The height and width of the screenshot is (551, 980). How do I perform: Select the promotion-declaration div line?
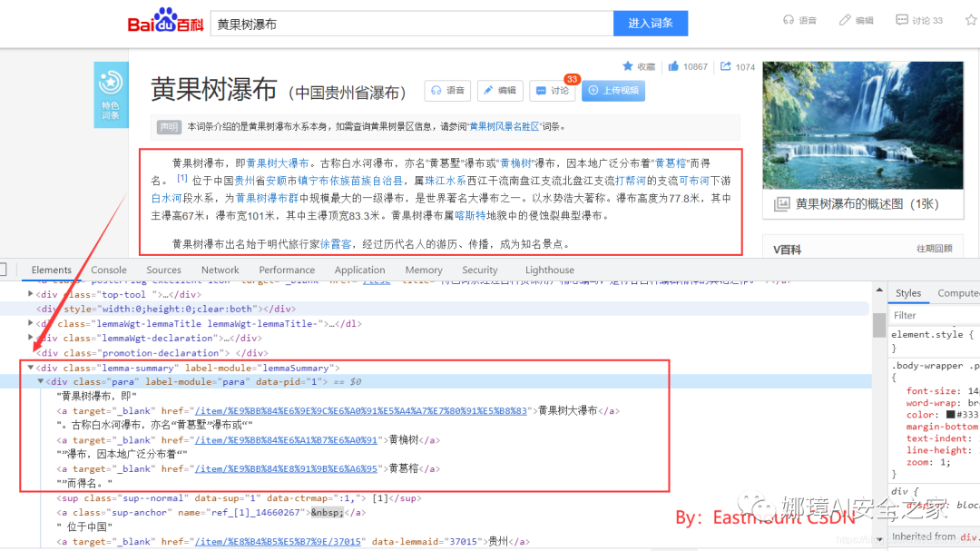(152, 353)
